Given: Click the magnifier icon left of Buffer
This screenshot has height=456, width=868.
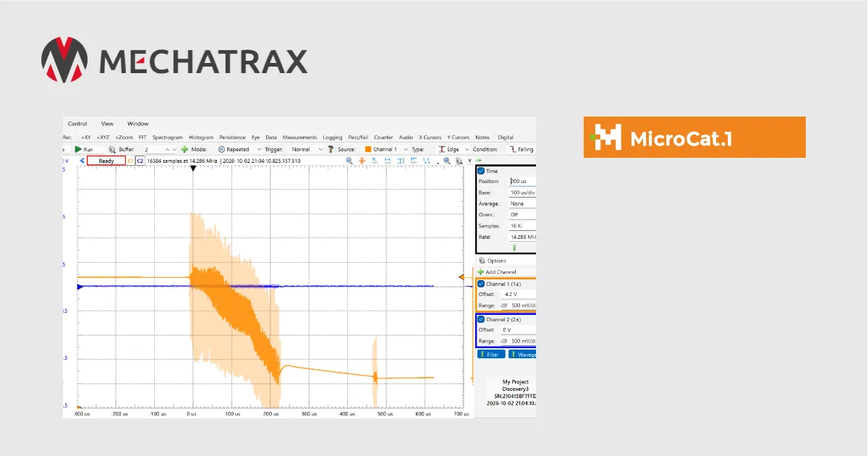Looking at the screenshot, I should [112, 149].
